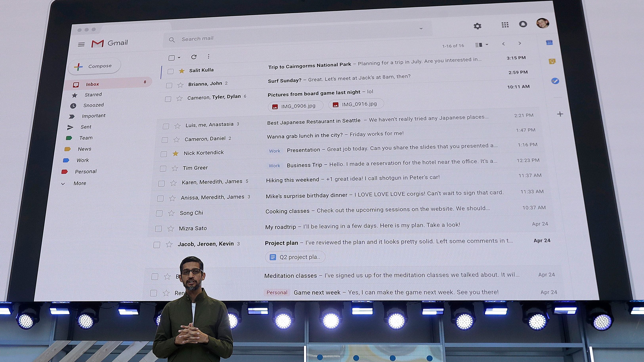Open the More options three-dot menu

coord(208,56)
